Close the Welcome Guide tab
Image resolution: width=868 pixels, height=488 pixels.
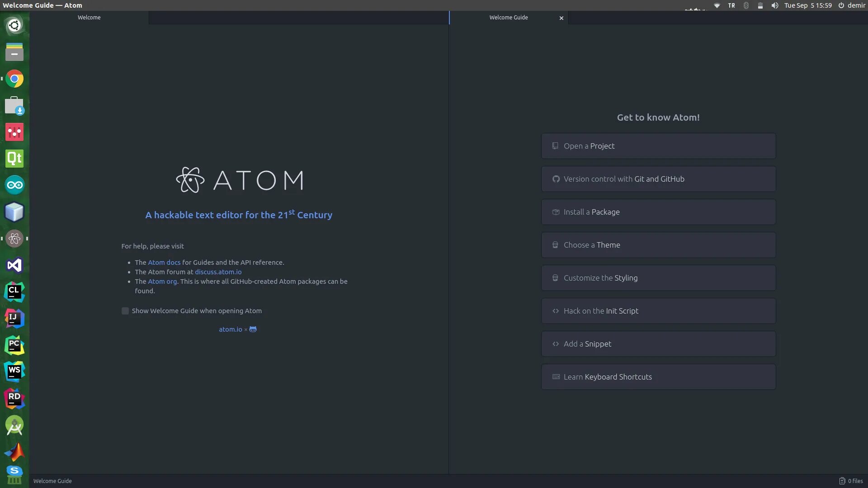tap(561, 18)
